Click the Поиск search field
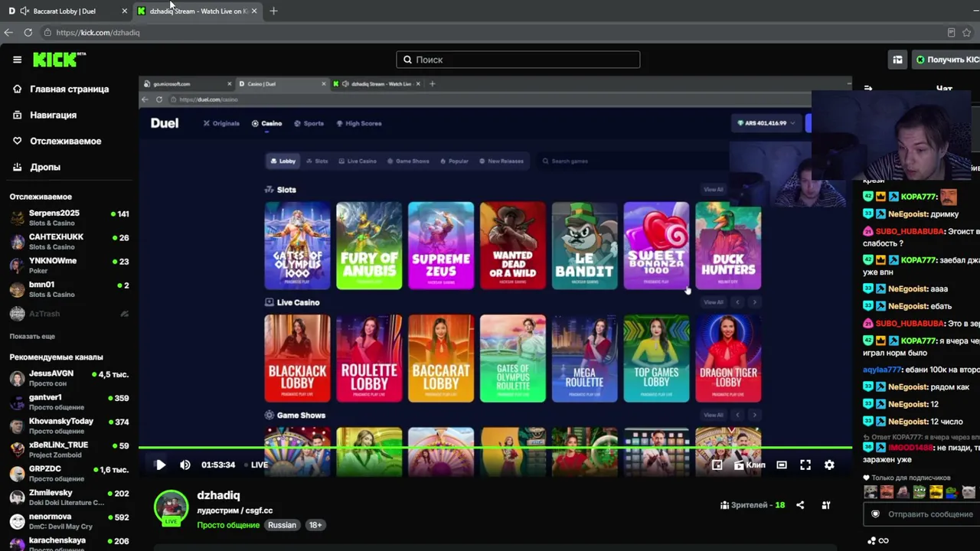Image resolution: width=980 pixels, height=551 pixels. point(518,60)
